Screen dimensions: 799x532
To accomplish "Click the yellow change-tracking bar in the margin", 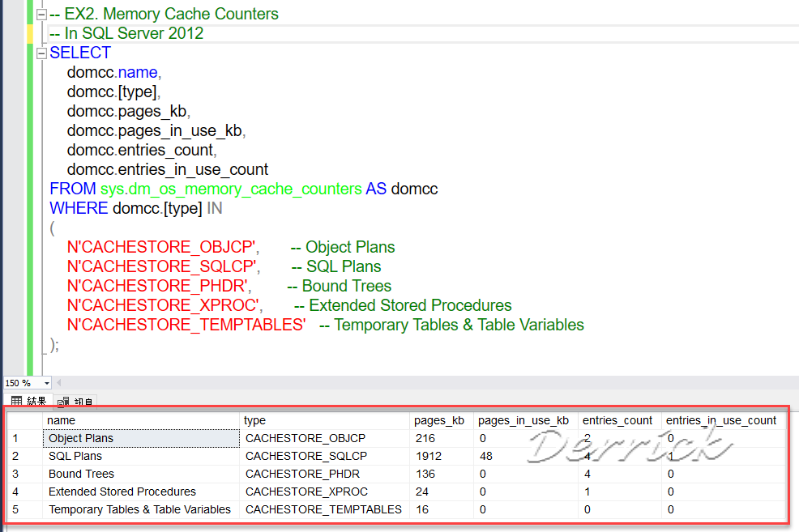I will (30, 34).
